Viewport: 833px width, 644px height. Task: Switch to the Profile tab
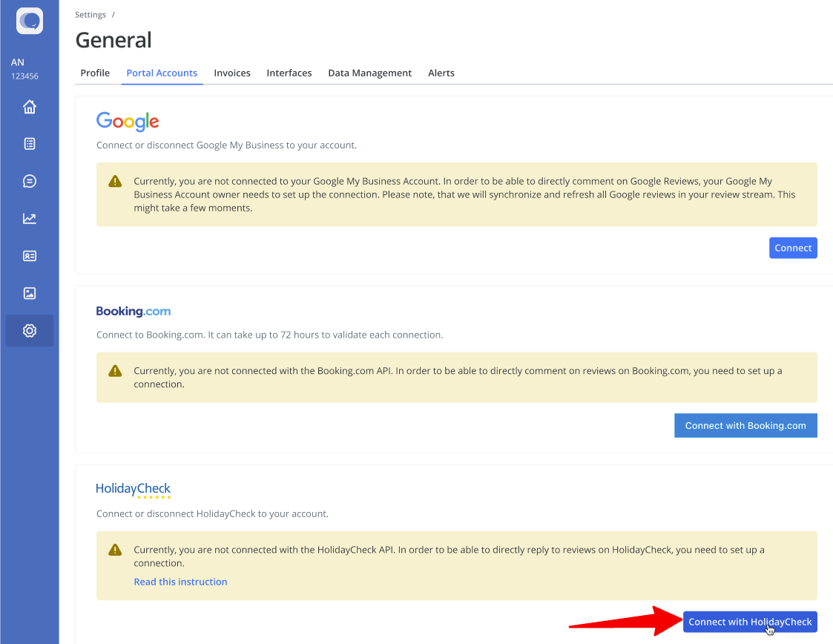(x=95, y=73)
